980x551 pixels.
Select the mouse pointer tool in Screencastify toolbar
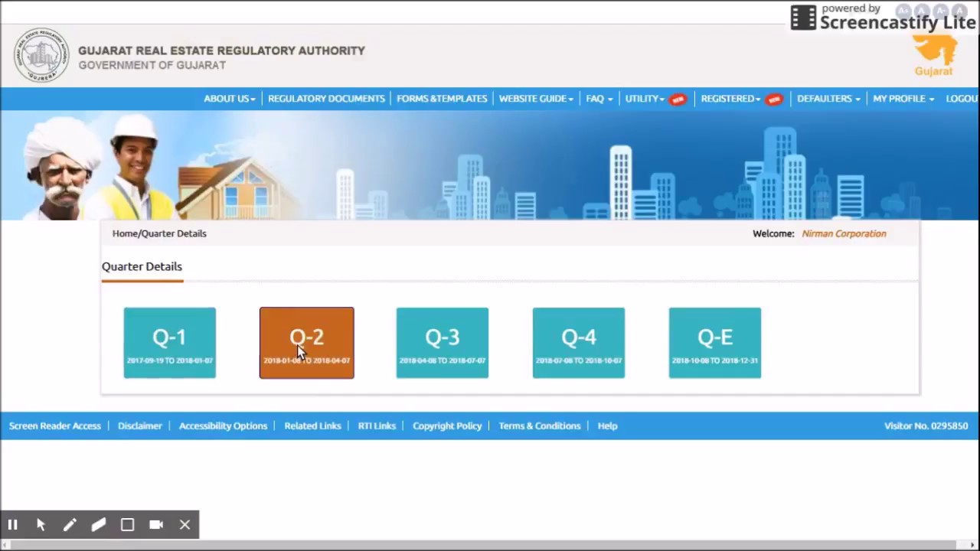(41, 525)
